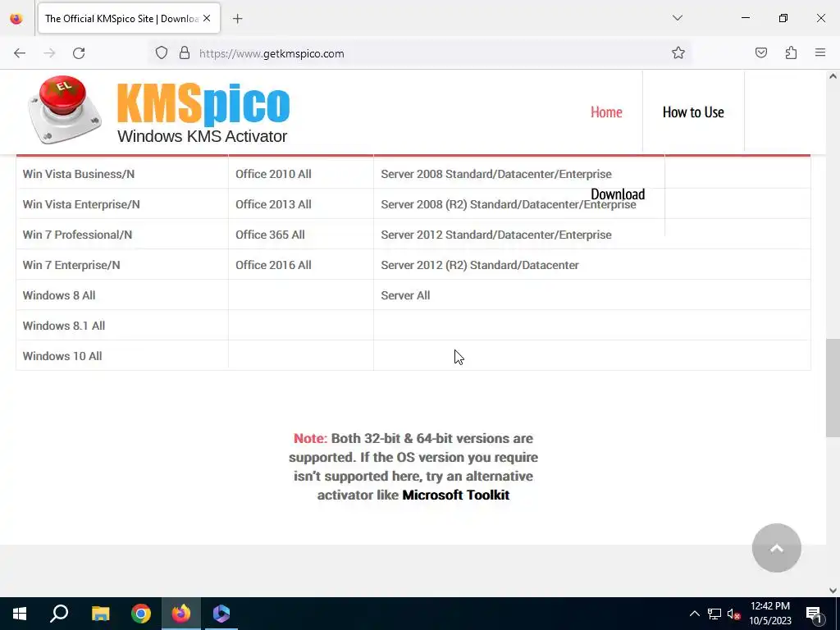Viewport: 840px width, 630px height.
Task: View site security padlock info
Action: [185, 53]
